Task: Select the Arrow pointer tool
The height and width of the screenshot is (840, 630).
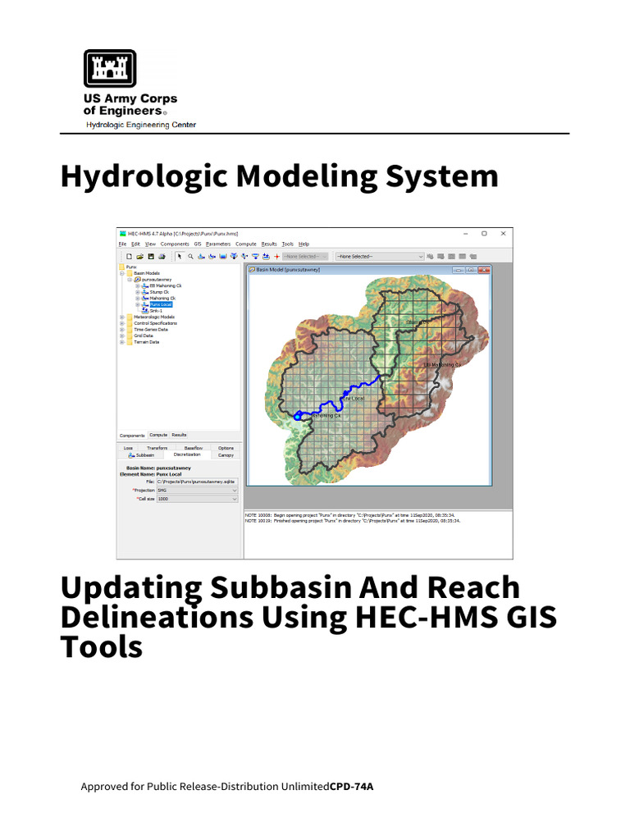Action: pos(180,257)
